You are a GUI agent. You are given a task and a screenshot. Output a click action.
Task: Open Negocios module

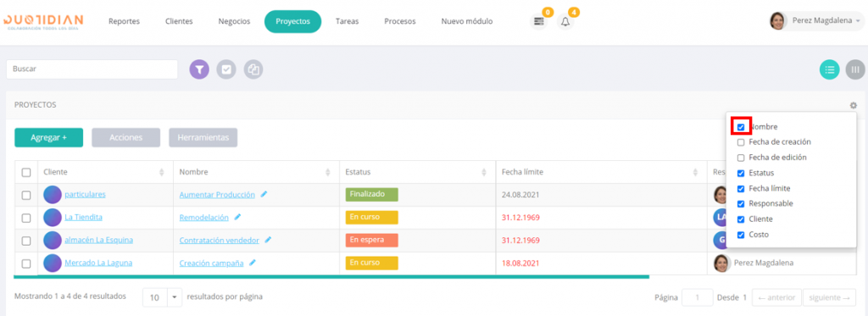(x=234, y=21)
